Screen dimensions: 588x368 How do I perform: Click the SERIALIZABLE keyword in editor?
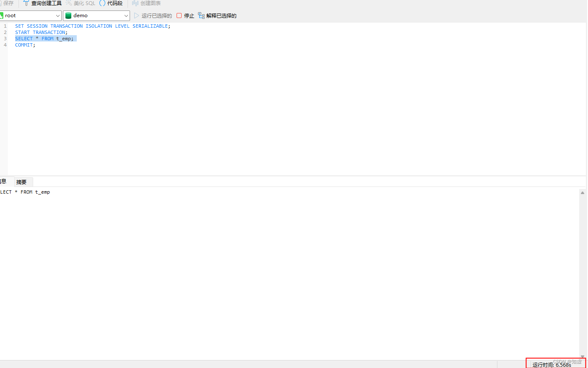pyautogui.click(x=150, y=26)
